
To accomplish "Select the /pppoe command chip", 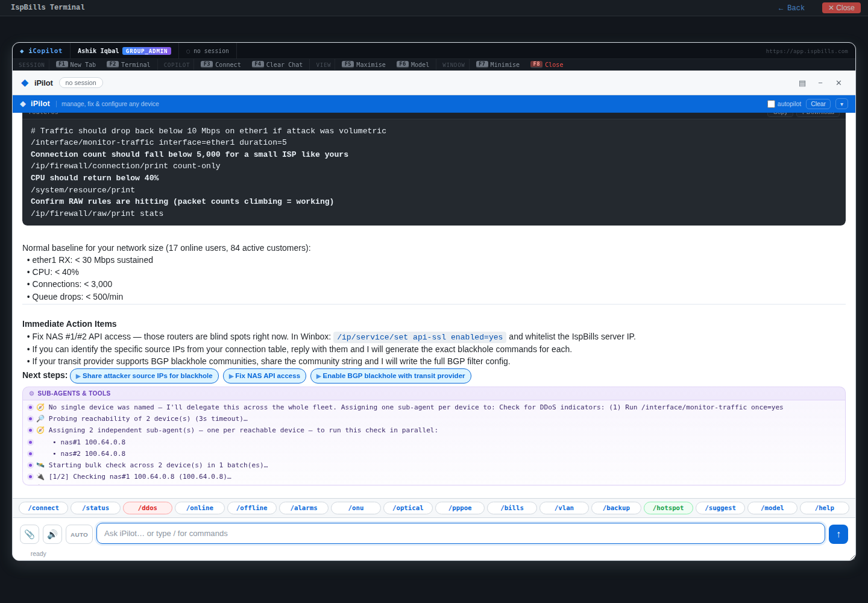I will coord(460,508).
